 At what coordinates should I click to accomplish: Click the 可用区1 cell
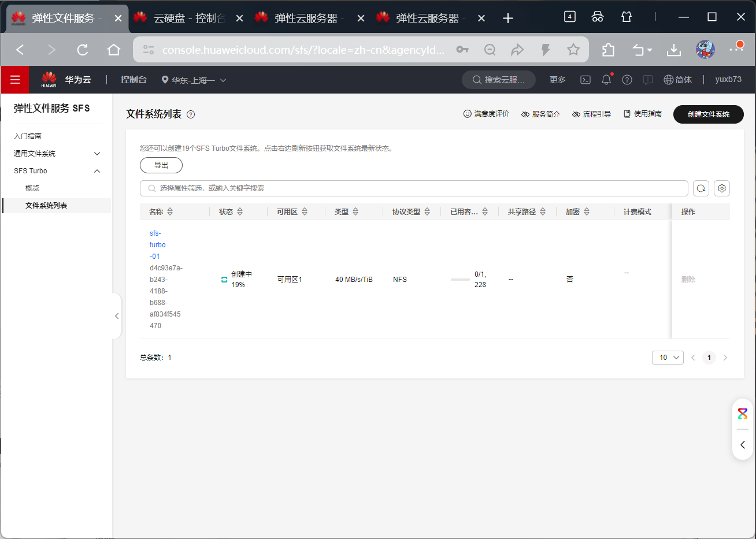(x=290, y=280)
